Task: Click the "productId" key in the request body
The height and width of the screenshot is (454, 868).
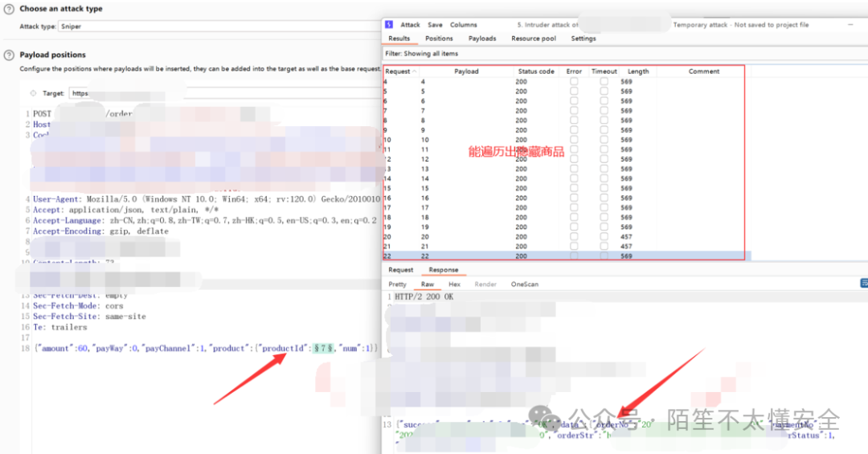Action: click(x=283, y=348)
